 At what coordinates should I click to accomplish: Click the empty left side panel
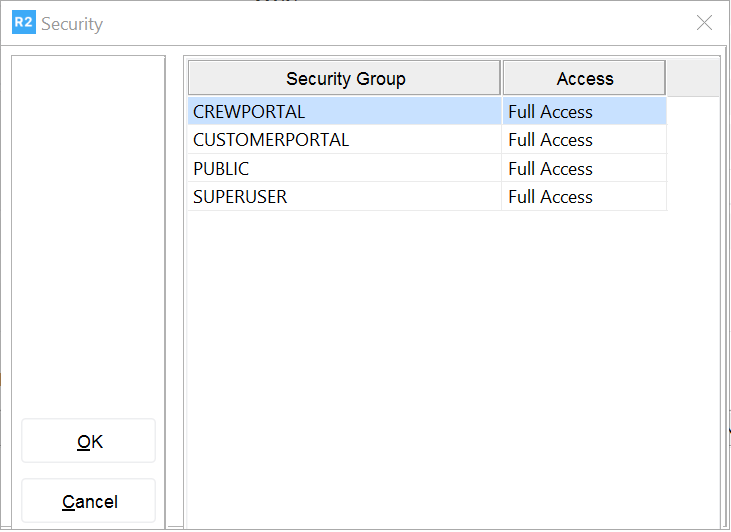tap(88, 230)
